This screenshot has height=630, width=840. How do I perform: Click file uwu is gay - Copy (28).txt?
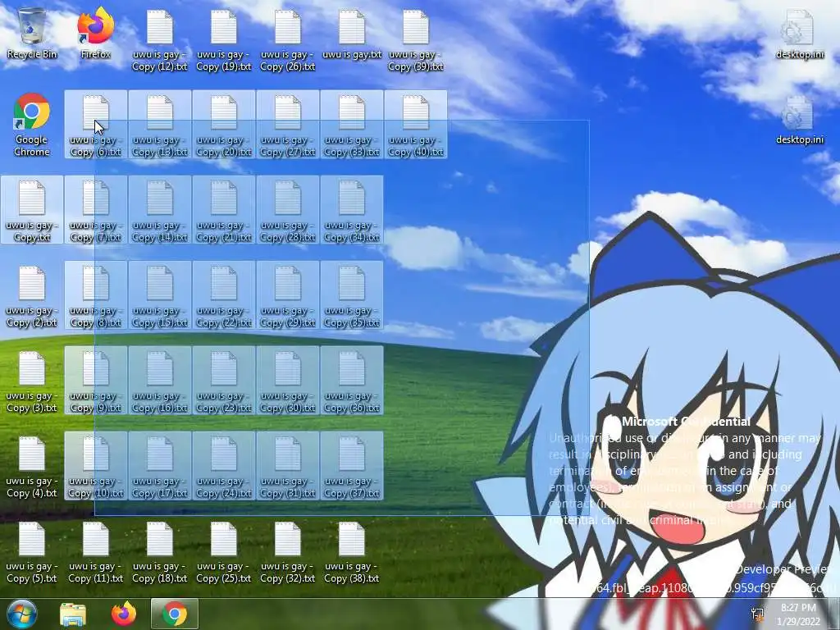point(288,210)
